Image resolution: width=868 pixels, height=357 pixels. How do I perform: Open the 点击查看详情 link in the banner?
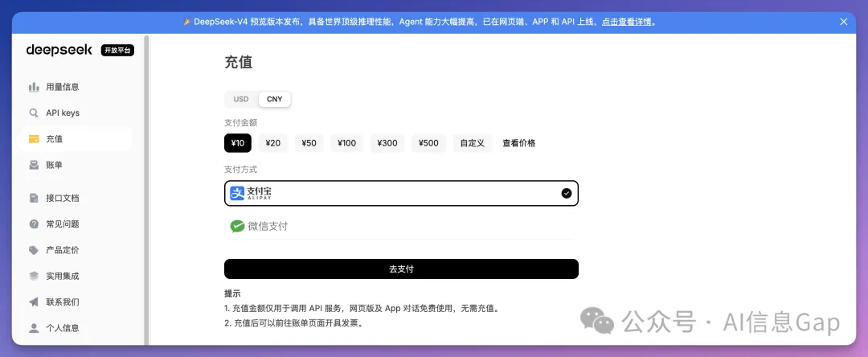point(627,23)
